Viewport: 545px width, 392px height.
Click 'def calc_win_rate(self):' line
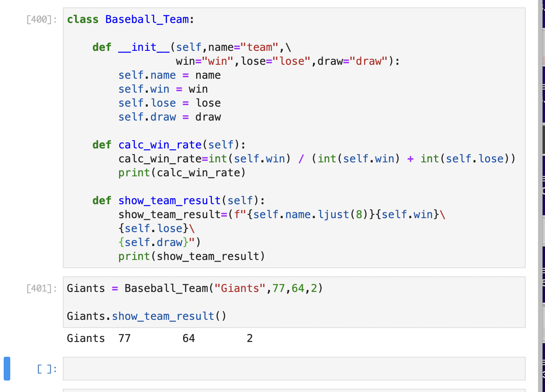[169, 145]
